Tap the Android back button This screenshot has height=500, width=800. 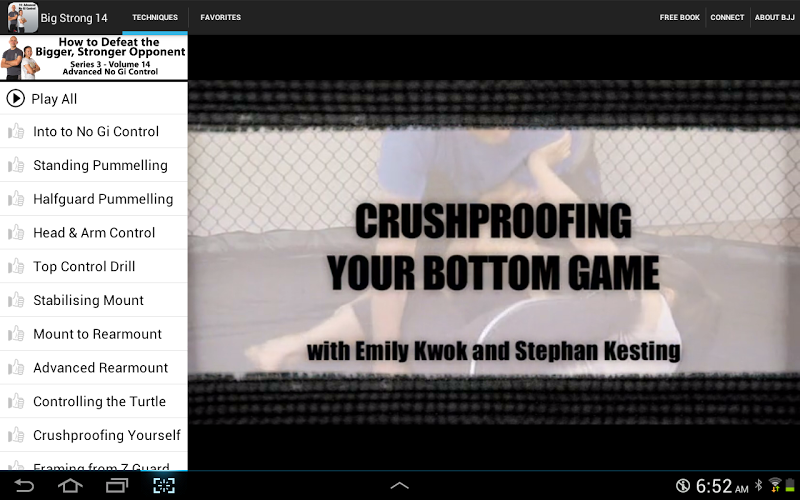(x=23, y=485)
